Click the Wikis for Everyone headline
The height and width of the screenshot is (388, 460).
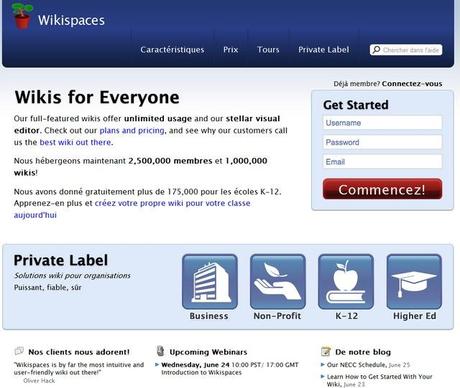[x=97, y=97]
